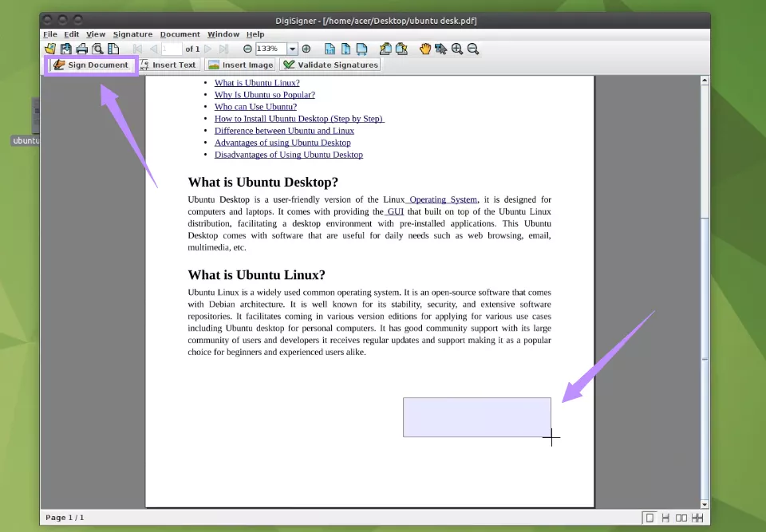The height and width of the screenshot is (532, 766).
Task: Click the Validate Signatures button
Action: click(332, 65)
